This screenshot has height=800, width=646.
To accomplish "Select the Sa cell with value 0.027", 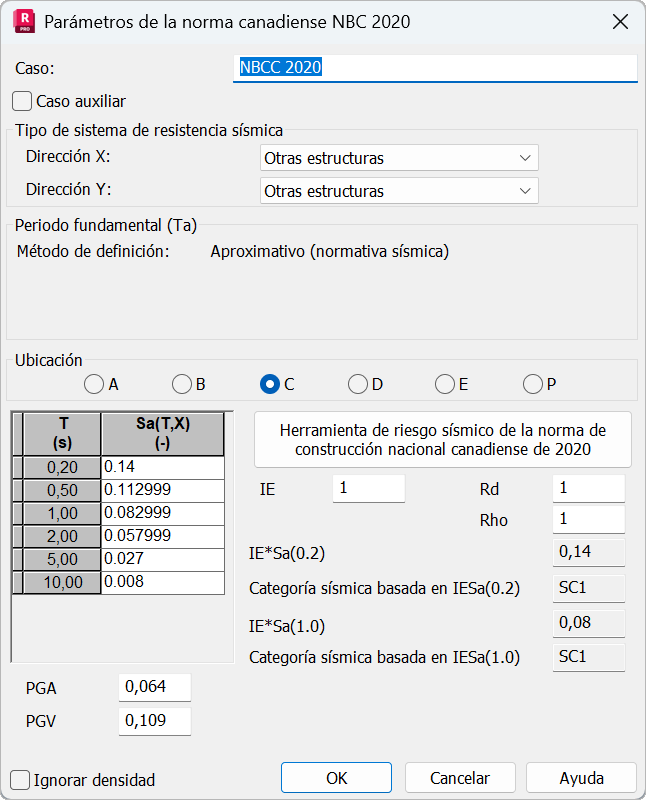I will pyautogui.click(x=163, y=559).
